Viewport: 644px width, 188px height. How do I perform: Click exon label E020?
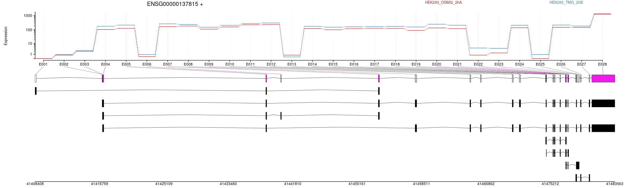[x=437, y=64]
